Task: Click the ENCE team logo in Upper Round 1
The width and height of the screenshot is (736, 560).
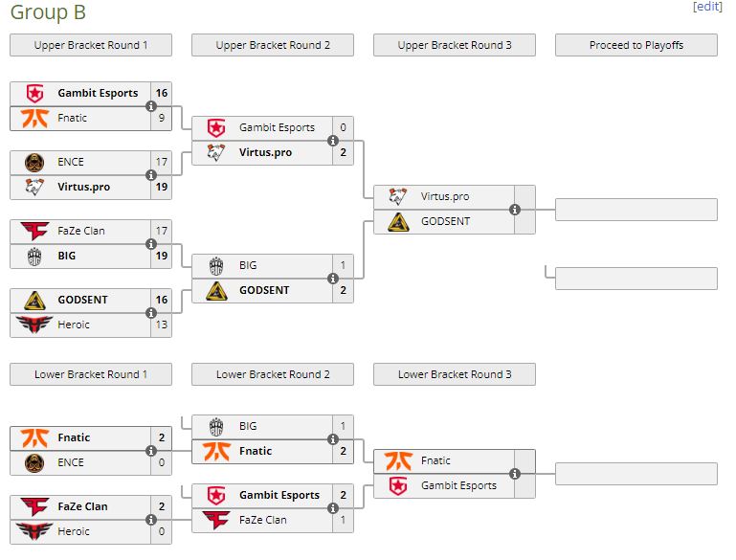Action: tap(34, 163)
